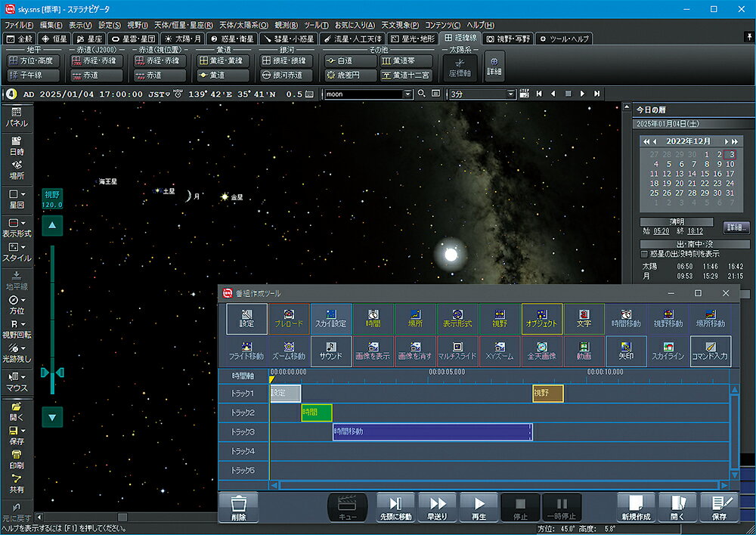The width and height of the screenshot is (756, 535).
Task: Open the 場所 location icon in sidebar
Action: click(x=17, y=170)
